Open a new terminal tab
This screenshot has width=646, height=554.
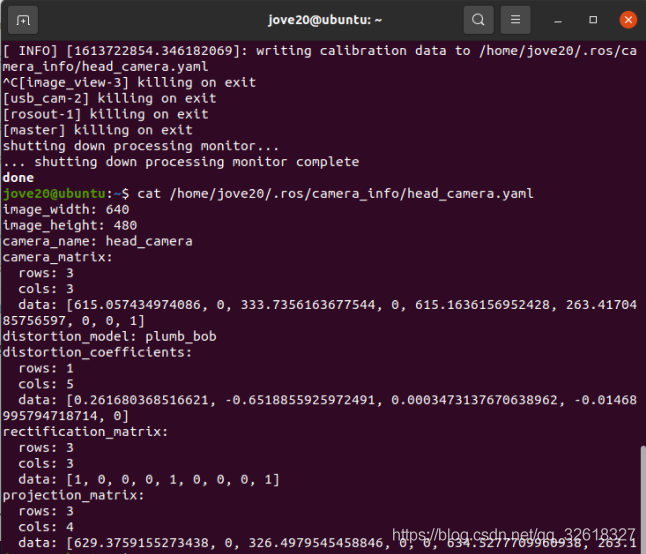tap(23, 20)
